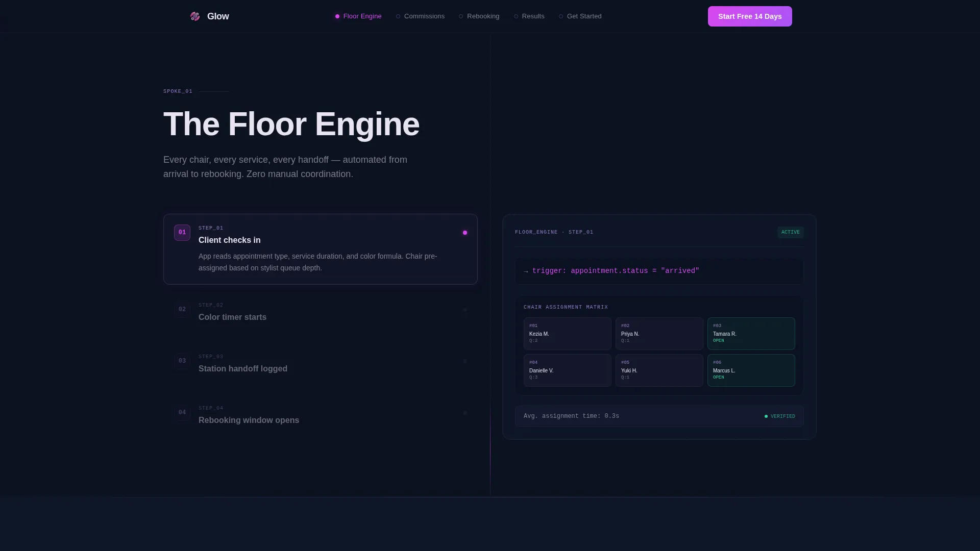This screenshot has width=980, height=551.
Task: Click the status dot on Color timer starts
Action: (465, 310)
